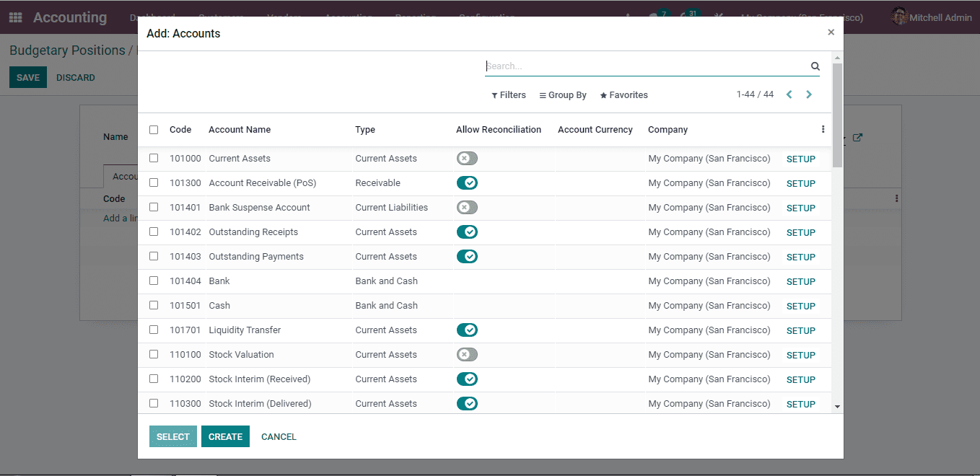Click the external link icon on the form
980x476 pixels.
coord(857,136)
